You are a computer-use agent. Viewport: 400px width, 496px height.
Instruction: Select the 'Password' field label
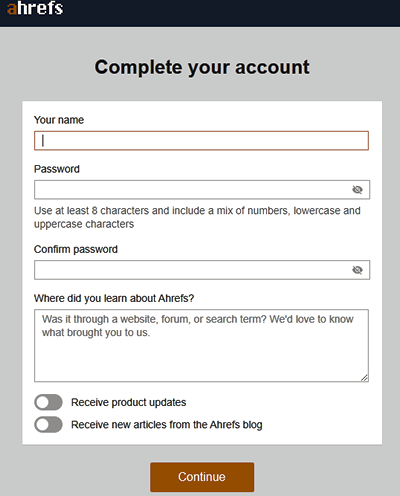57,169
